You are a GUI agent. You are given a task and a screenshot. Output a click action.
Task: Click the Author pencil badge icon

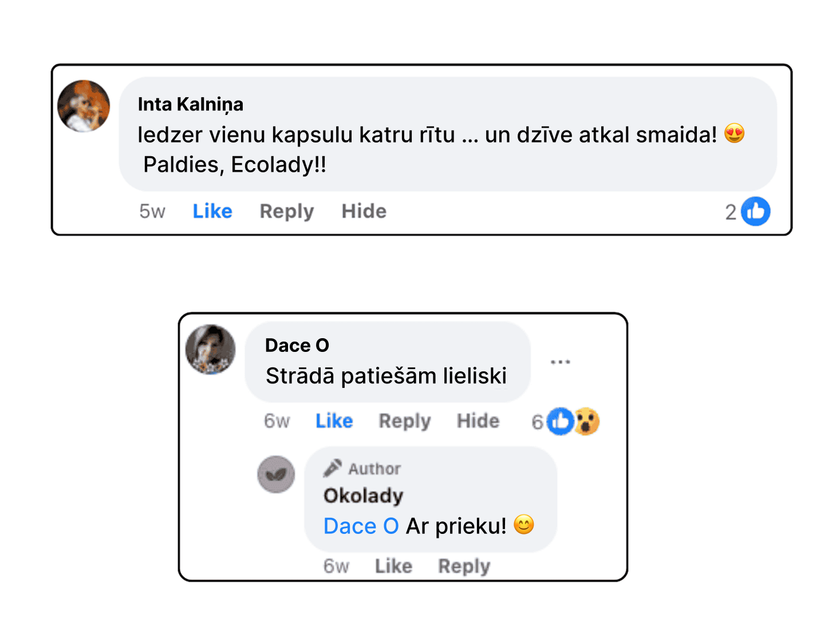(333, 468)
